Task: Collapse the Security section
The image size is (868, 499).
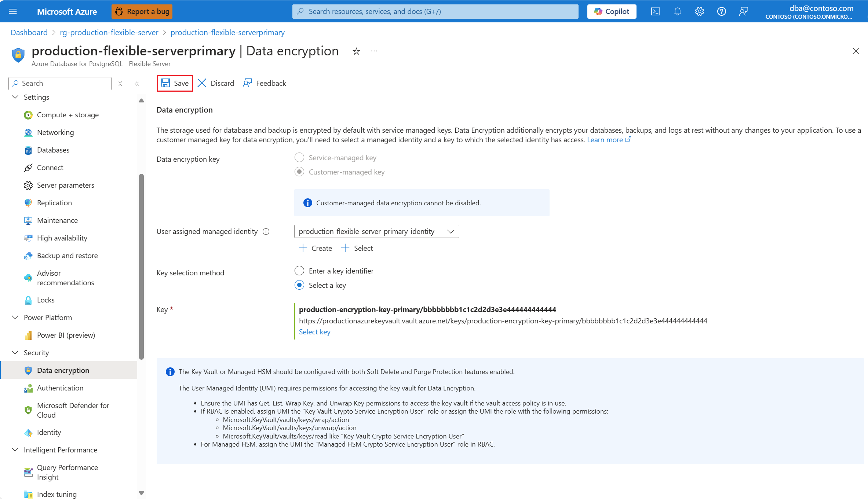Action: click(15, 353)
